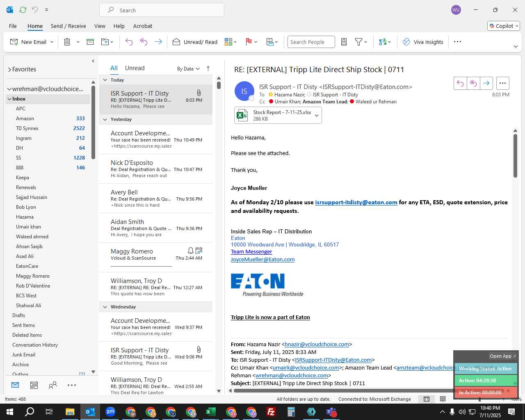The width and height of the screenshot is (525, 420).
Task: Show All messages filter
Action: tap(114, 68)
